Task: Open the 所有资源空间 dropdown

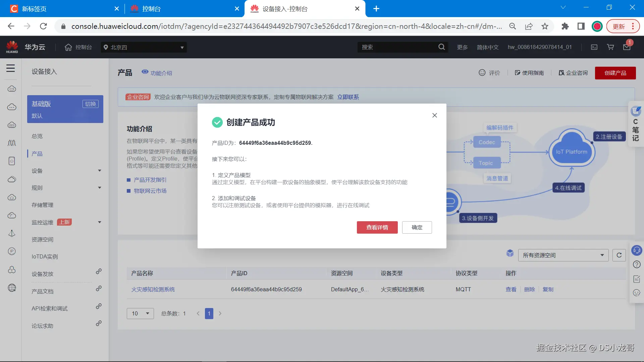Action: point(563,255)
